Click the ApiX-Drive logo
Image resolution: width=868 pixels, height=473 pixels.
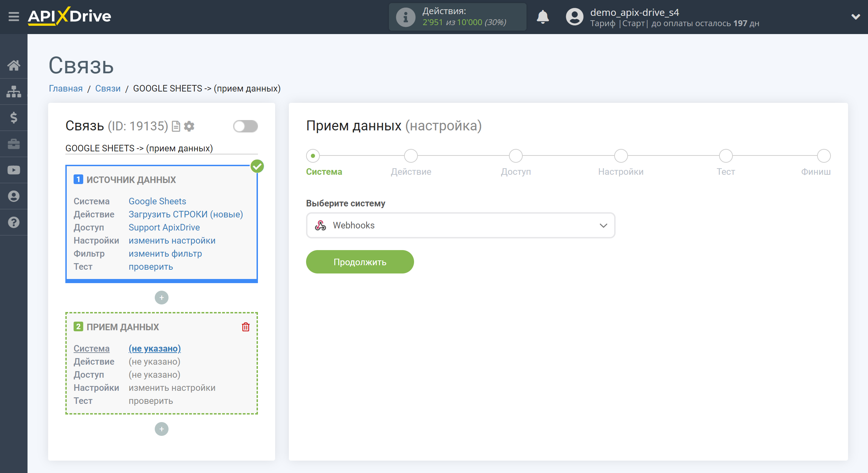(69, 16)
